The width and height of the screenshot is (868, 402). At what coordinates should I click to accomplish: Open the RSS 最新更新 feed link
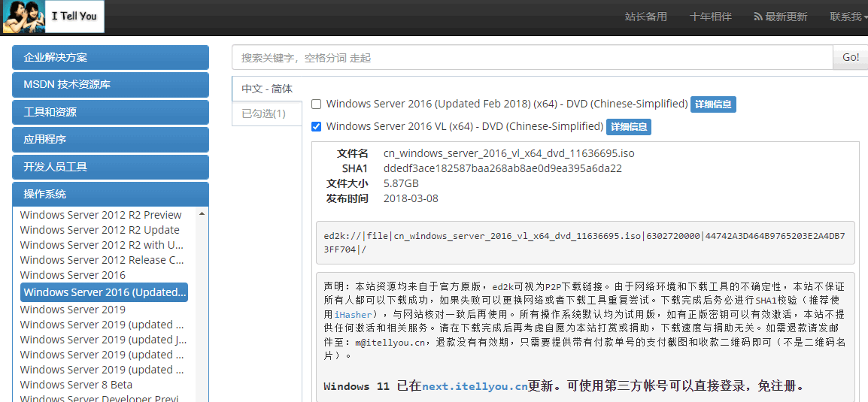[x=781, y=17]
